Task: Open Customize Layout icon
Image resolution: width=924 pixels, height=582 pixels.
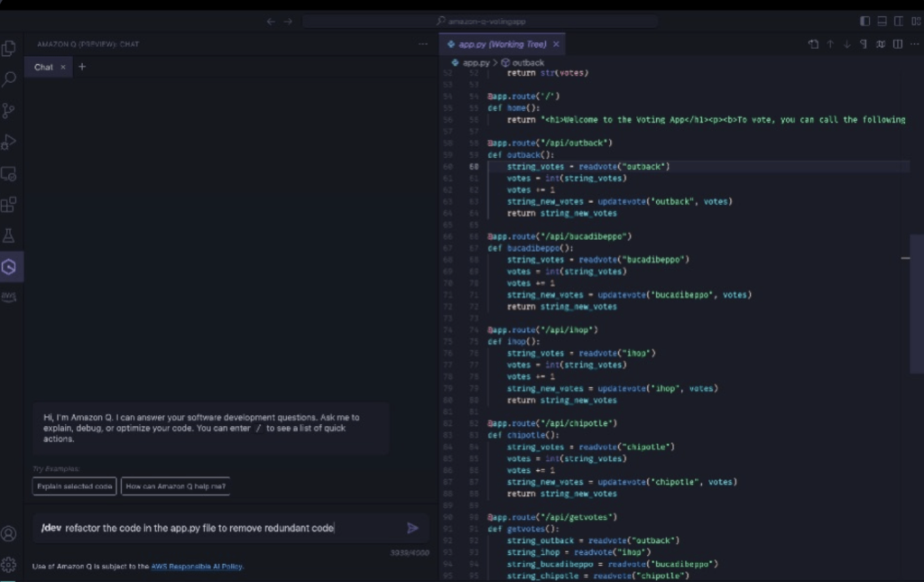Action: (x=916, y=22)
